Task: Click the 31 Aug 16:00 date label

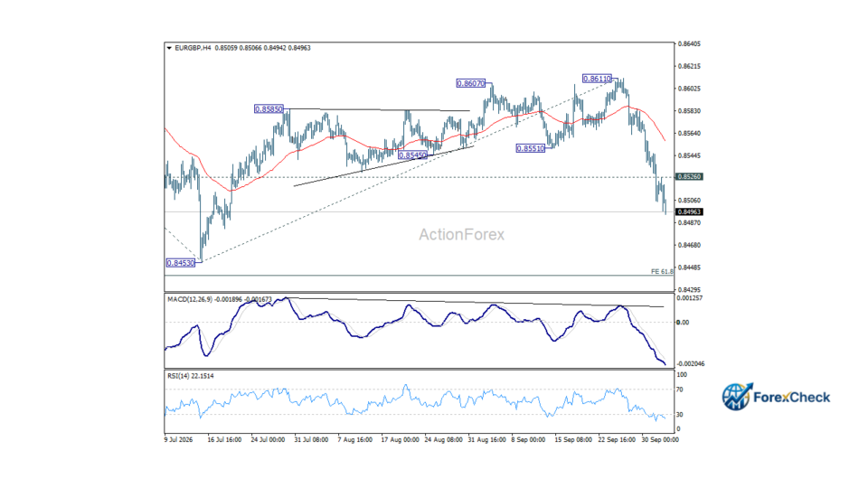Action: (486, 440)
